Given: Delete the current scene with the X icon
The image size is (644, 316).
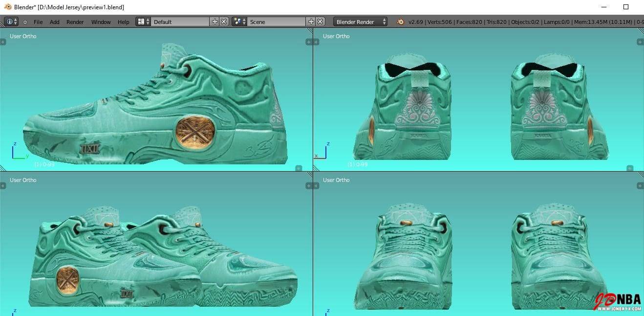Looking at the screenshot, I should tap(320, 22).
